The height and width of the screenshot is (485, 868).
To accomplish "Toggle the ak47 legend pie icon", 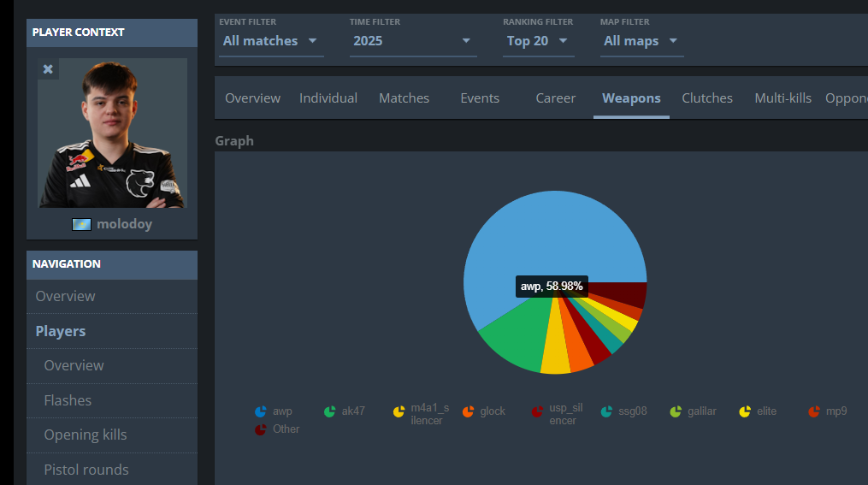I will [x=330, y=411].
